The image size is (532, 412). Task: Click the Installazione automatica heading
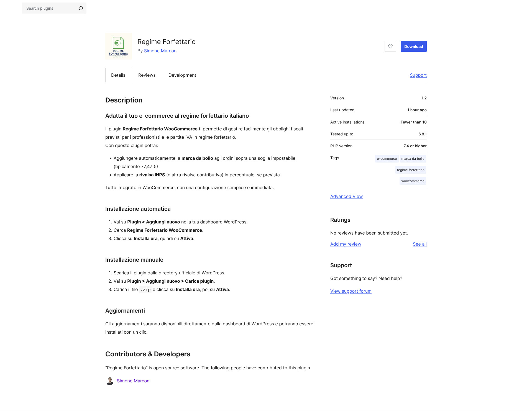138,209
